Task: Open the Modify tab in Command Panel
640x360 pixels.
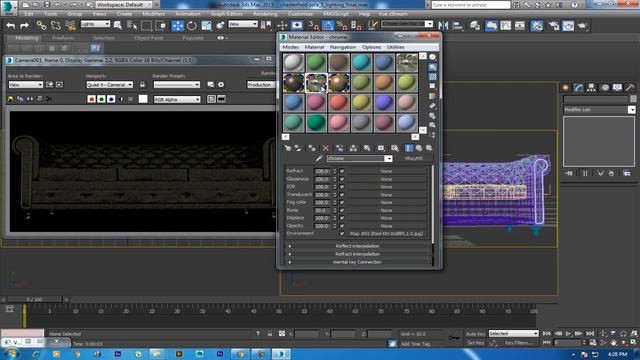Action: click(x=578, y=87)
